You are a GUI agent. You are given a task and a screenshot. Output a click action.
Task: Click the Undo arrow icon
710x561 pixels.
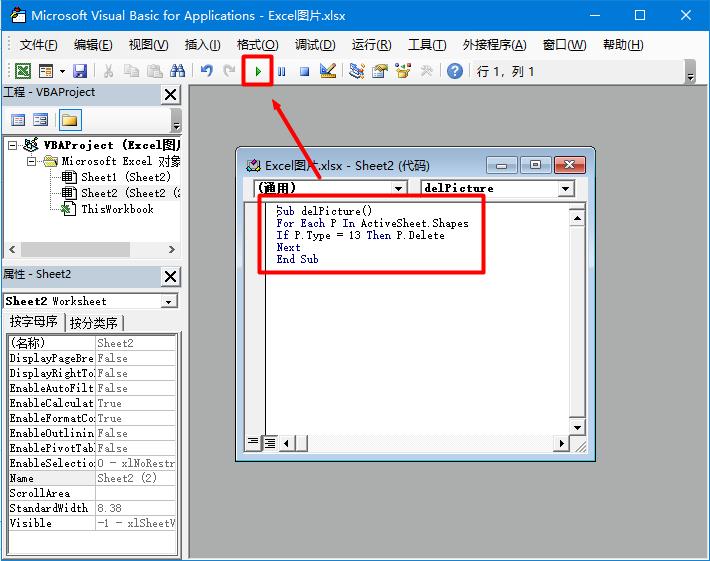[206, 71]
